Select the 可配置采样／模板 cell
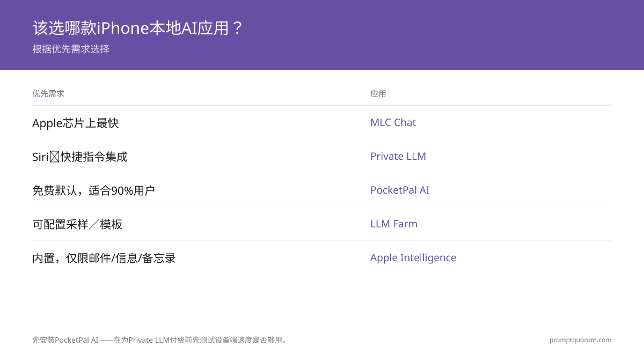The image size is (644, 362). click(77, 224)
